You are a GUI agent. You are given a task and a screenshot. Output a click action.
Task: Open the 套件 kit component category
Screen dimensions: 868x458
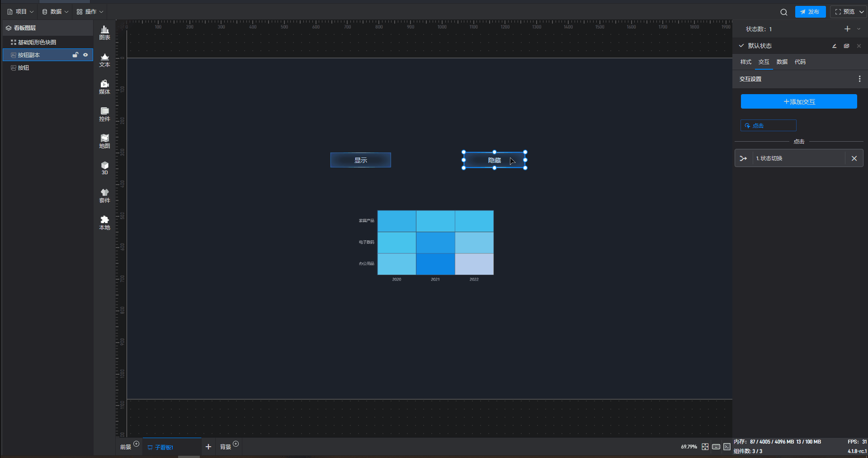click(104, 196)
